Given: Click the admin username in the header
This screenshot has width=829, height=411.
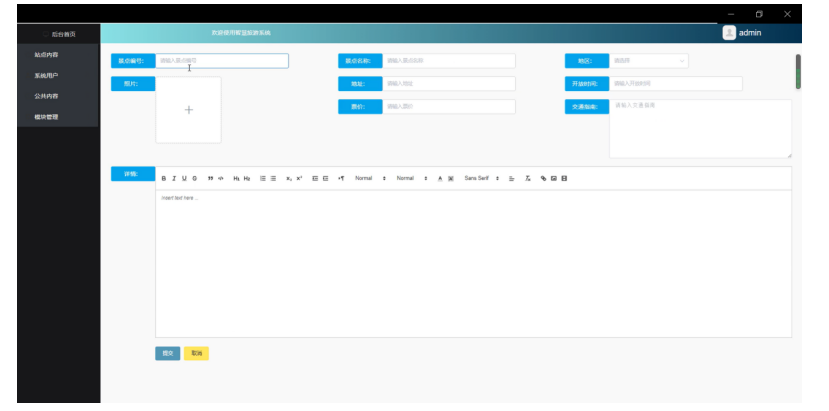Looking at the screenshot, I should (x=750, y=33).
